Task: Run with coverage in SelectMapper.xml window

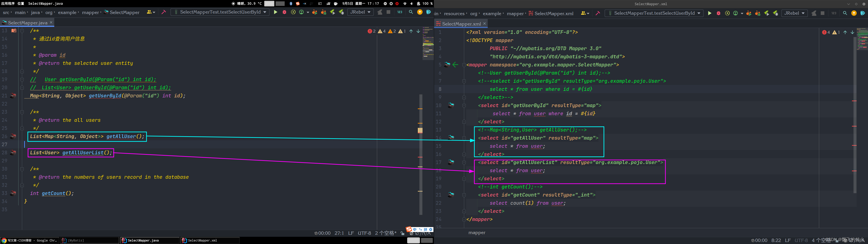Action: coord(727,13)
